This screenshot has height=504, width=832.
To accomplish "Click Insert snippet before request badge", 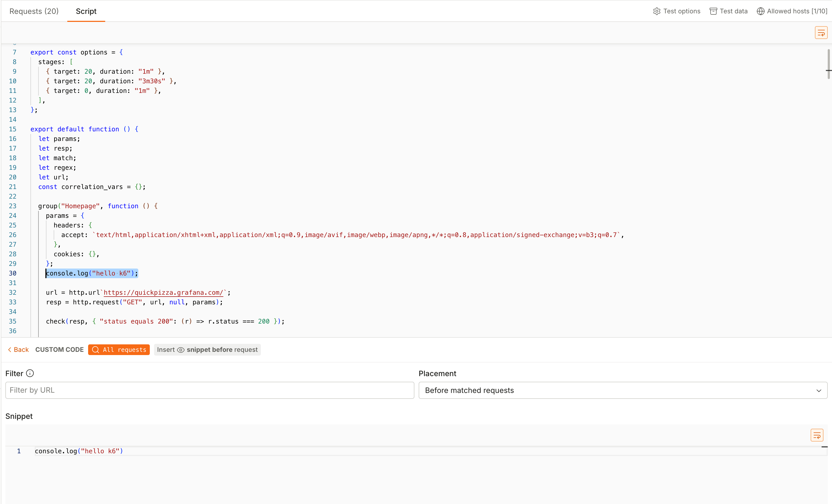I will point(207,349).
